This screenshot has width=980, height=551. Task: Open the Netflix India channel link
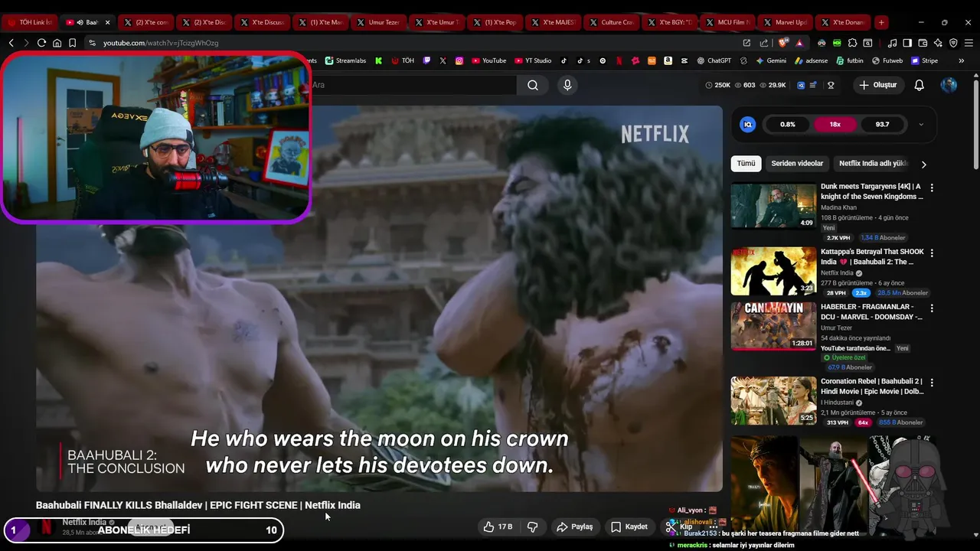(x=84, y=523)
